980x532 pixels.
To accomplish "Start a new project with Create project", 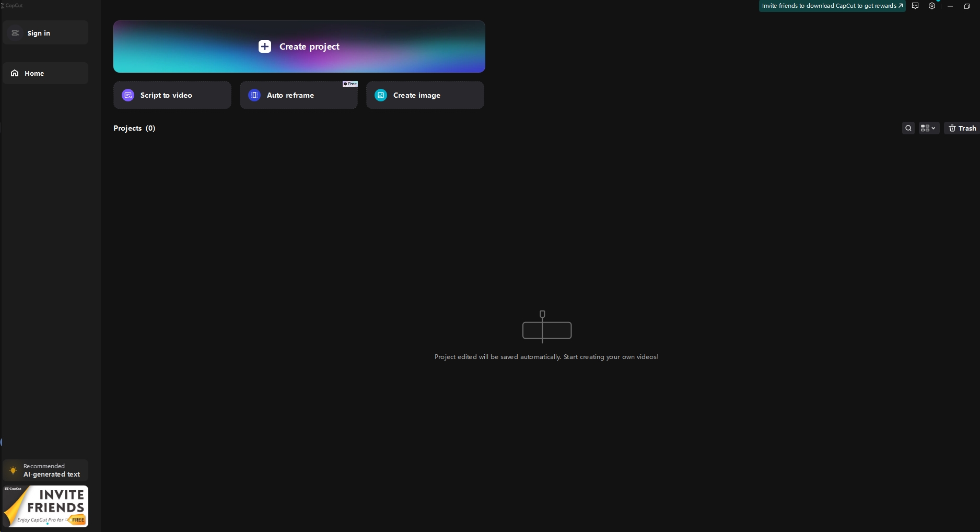I will 299,47.
